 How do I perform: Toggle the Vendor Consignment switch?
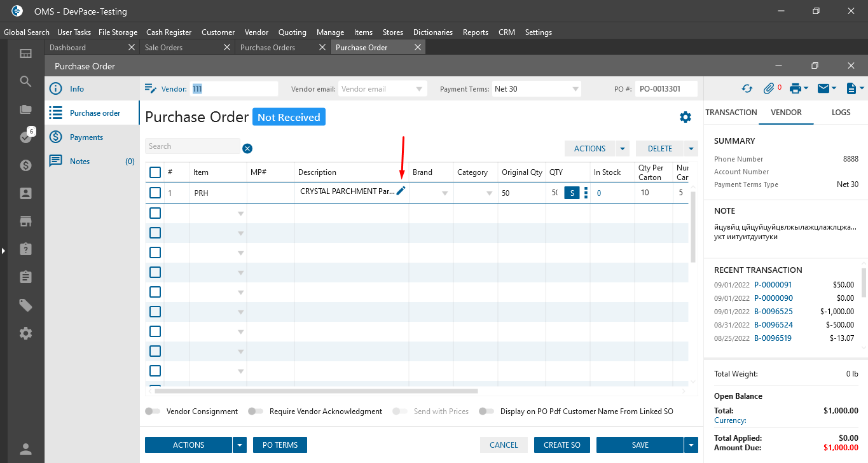[153, 411]
